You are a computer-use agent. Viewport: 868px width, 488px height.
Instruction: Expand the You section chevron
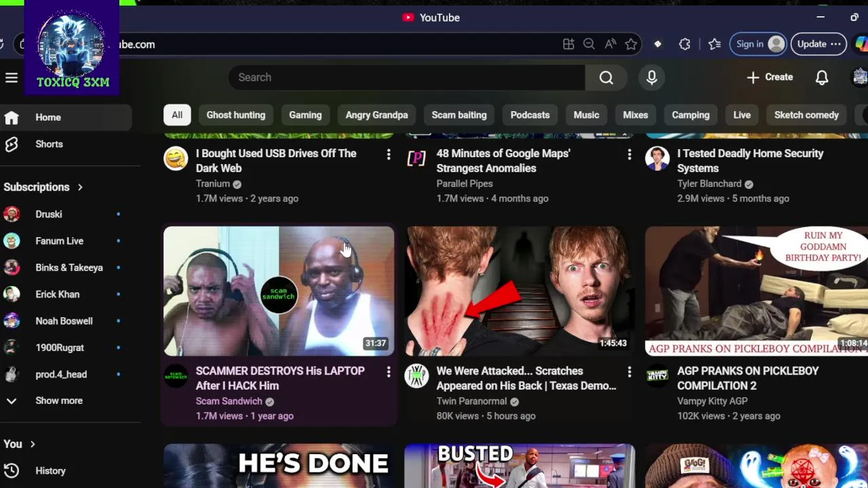(33, 444)
